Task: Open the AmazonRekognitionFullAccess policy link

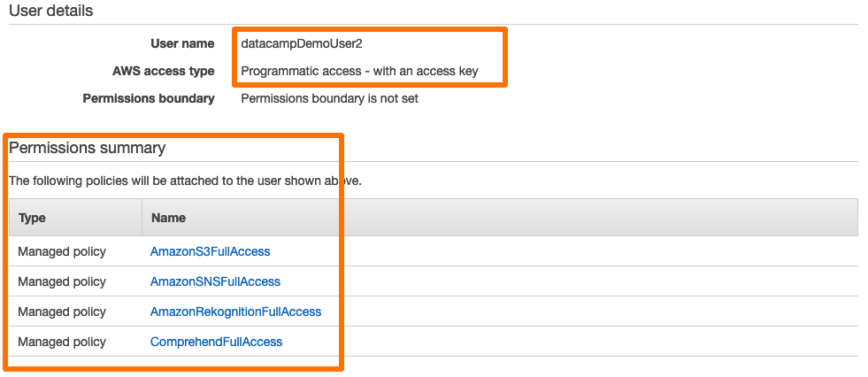Action: pos(236,312)
